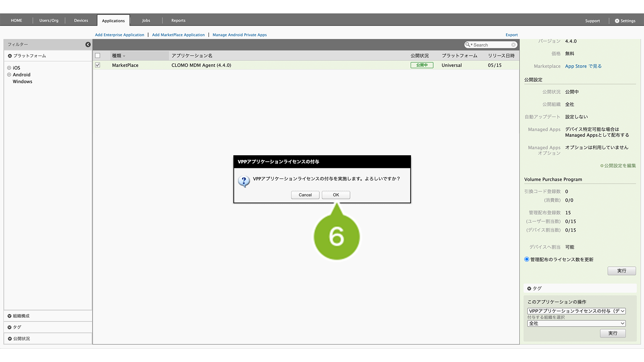Viewport: 644px width, 362px height.
Task: Open Add Enterprise Application link
Action: (x=120, y=35)
